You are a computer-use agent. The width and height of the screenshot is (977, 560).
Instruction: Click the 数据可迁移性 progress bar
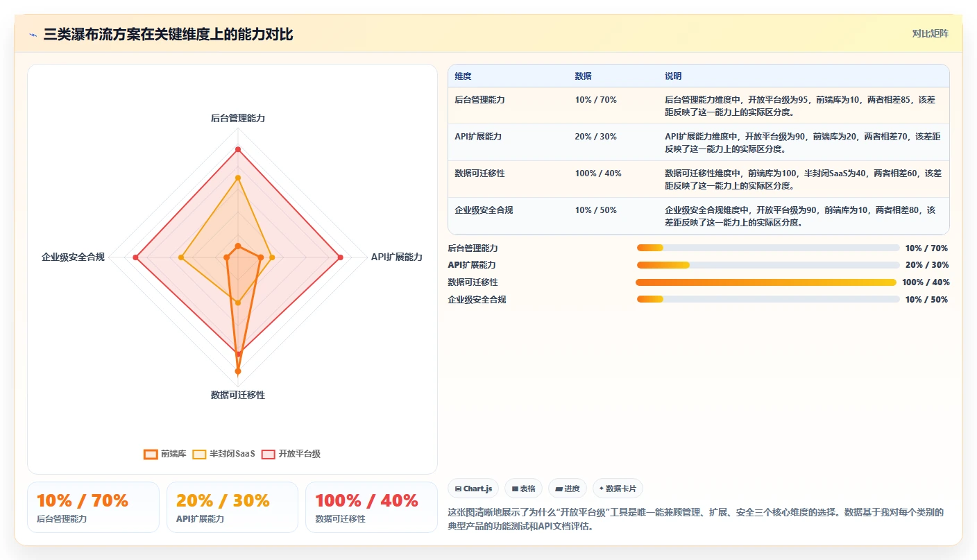click(766, 282)
